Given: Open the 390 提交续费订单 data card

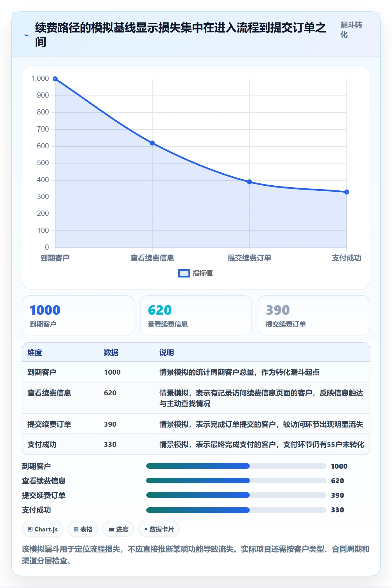Looking at the screenshot, I should click(x=314, y=315).
